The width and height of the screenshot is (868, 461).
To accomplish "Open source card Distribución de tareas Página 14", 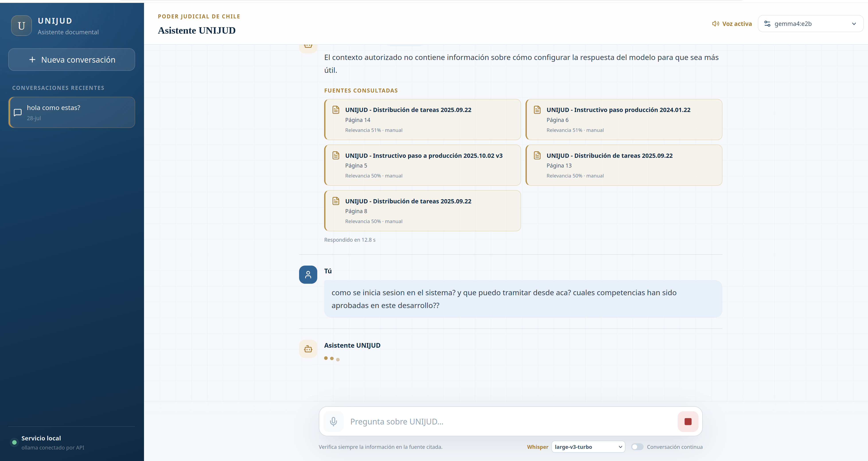I will coord(422,120).
